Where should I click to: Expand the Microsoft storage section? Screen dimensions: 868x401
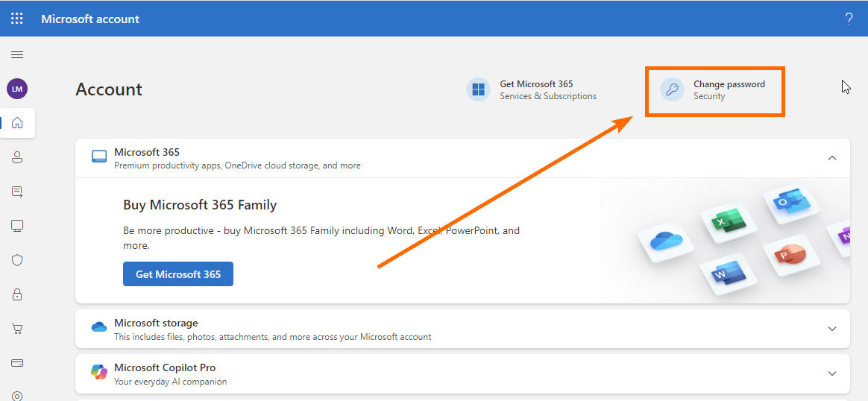click(x=832, y=329)
